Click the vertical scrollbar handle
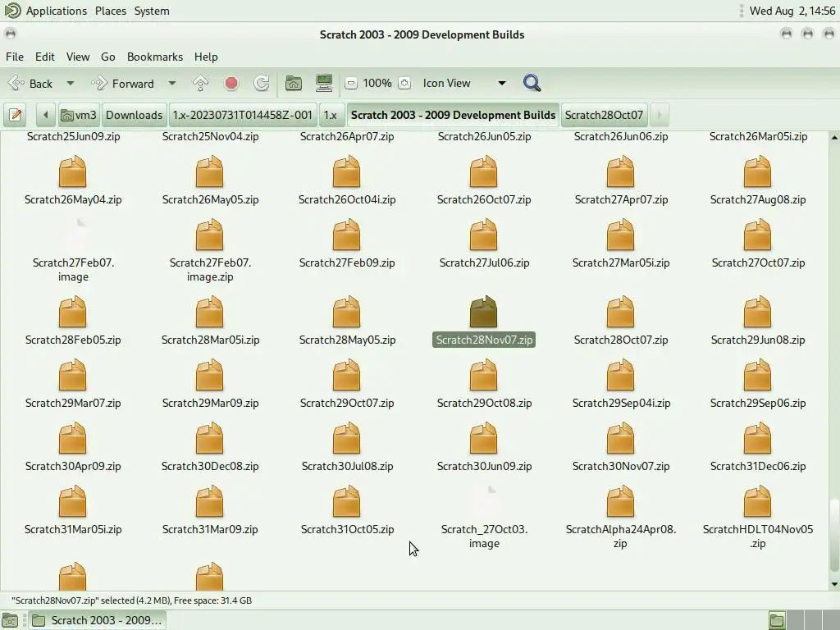Viewport: 840px width, 630px height. click(834, 535)
